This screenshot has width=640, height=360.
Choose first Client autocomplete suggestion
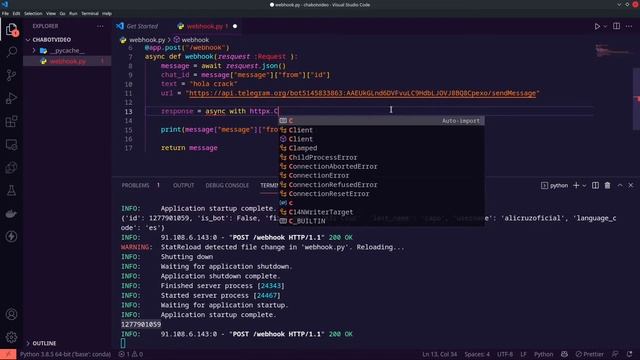381,130
